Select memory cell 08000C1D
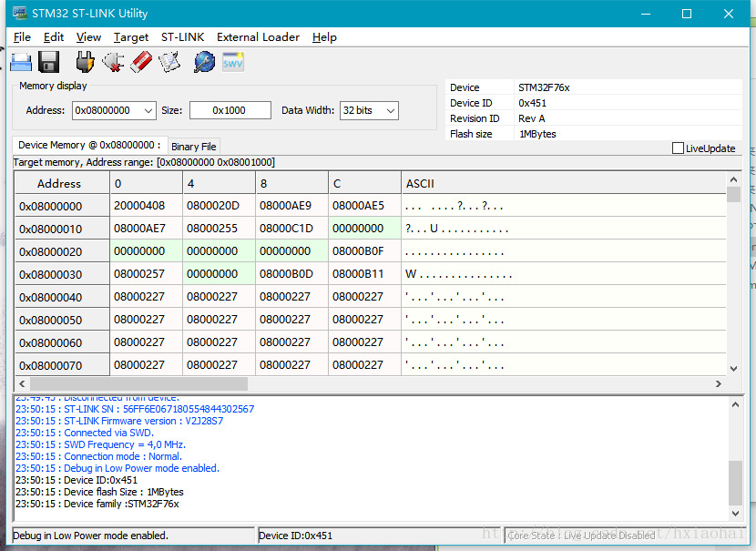This screenshot has width=756, height=551. coord(291,228)
